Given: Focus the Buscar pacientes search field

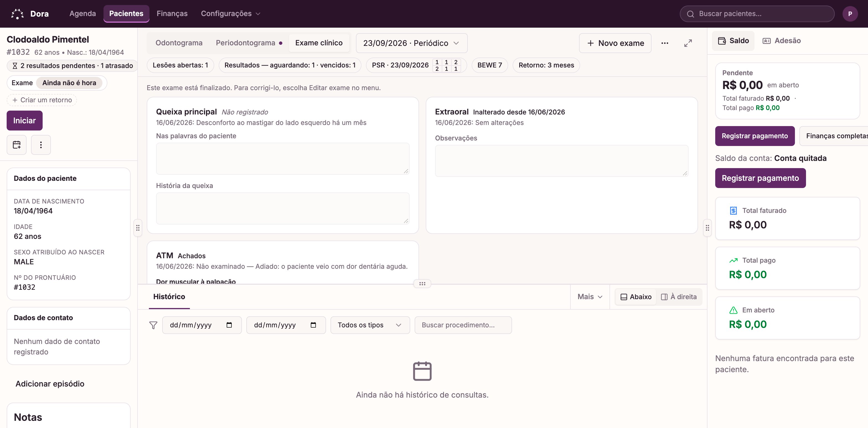Looking at the screenshot, I should [x=757, y=14].
